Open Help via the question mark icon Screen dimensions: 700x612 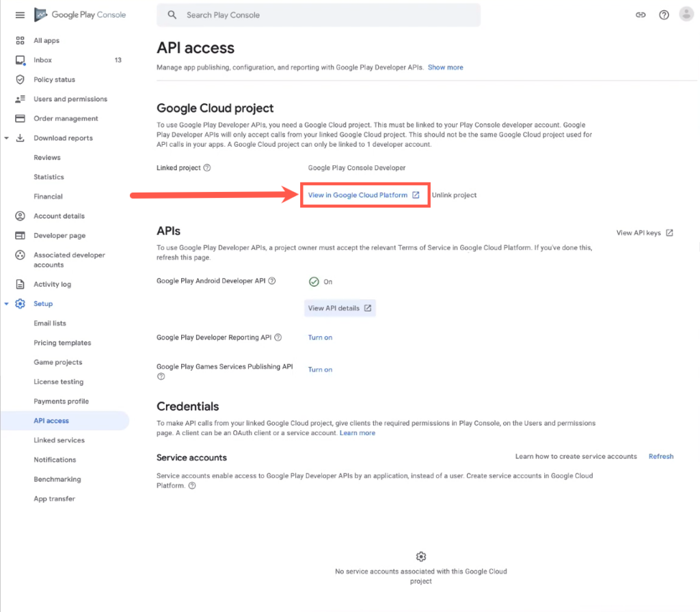point(664,14)
